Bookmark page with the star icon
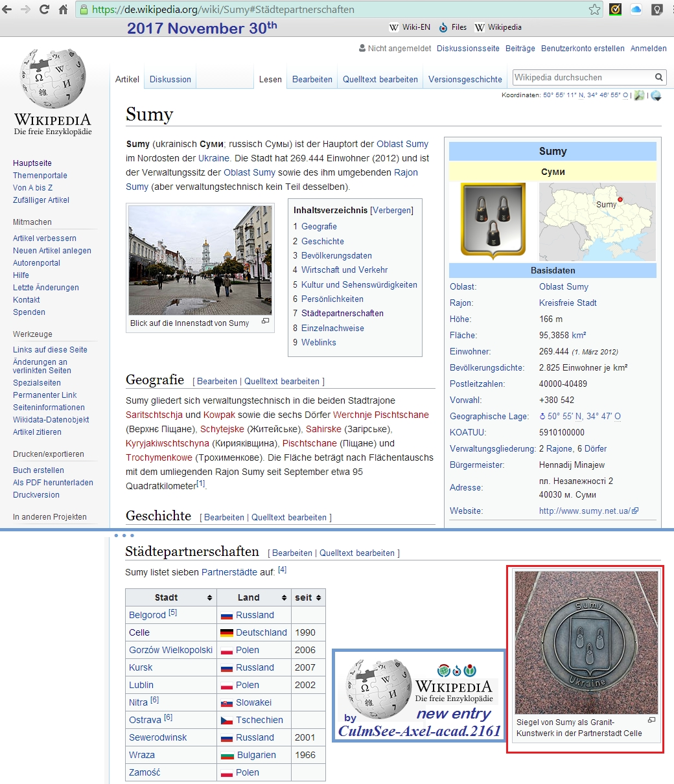 coord(594,10)
